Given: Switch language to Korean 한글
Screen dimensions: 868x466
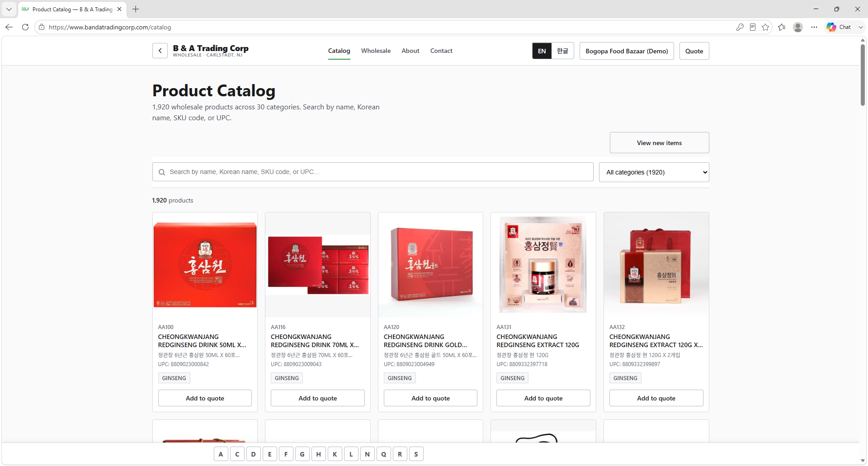Looking at the screenshot, I should 562,51.
